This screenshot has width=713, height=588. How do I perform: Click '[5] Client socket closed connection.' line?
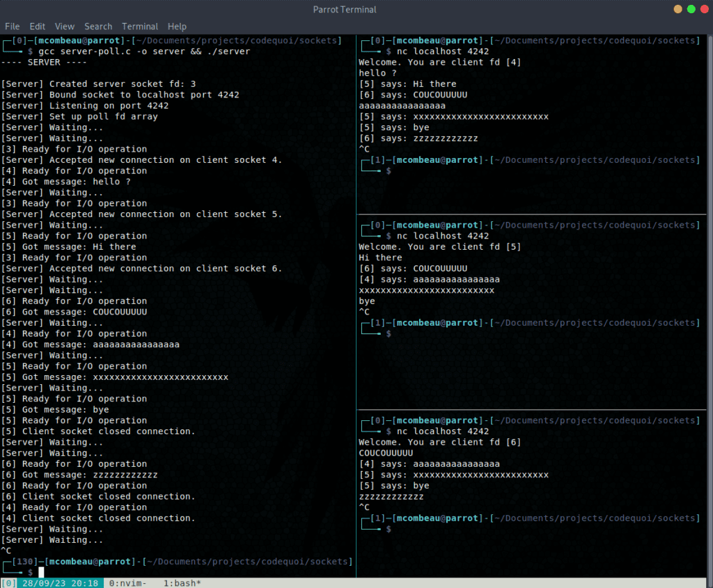point(98,431)
